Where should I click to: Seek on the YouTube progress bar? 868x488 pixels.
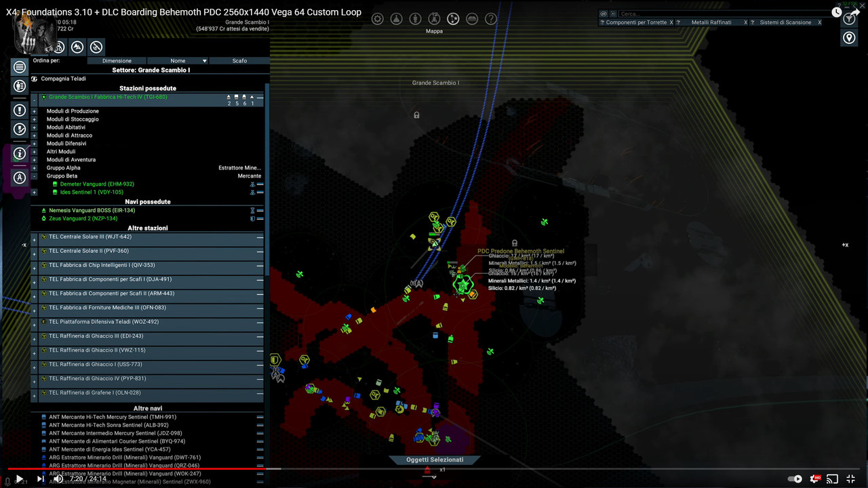(434, 468)
